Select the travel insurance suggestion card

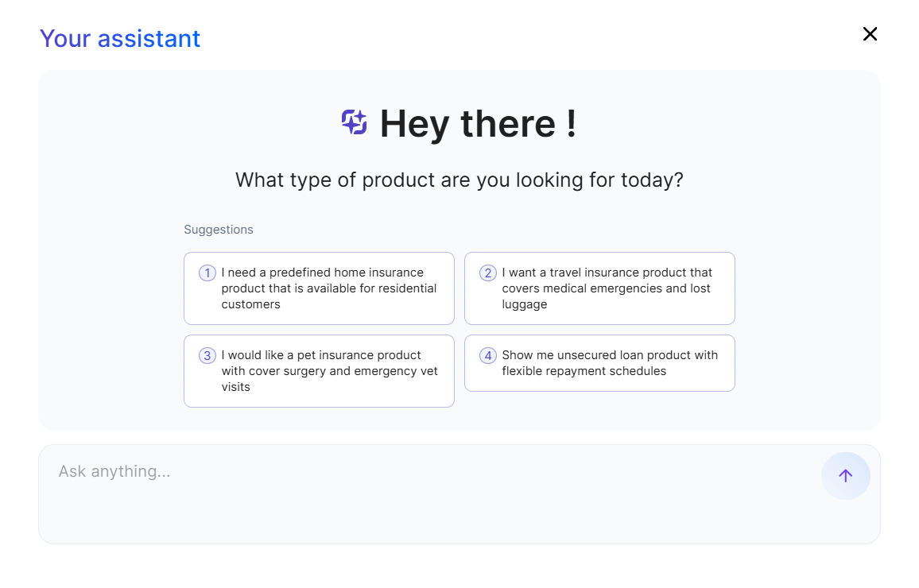point(599,288)
